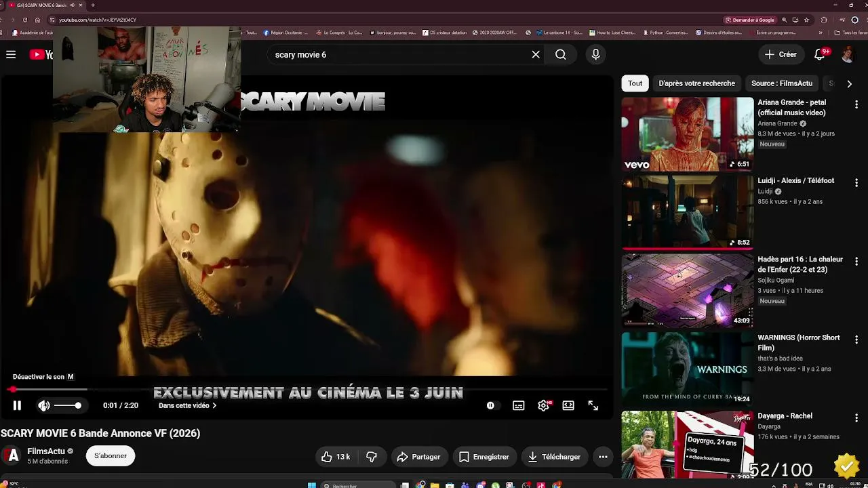This screenshot has height=488, width=868.
Task: Expand the "Dans cette vidéo" chapters
Action: pyautogui.click(x=188, y=405)
